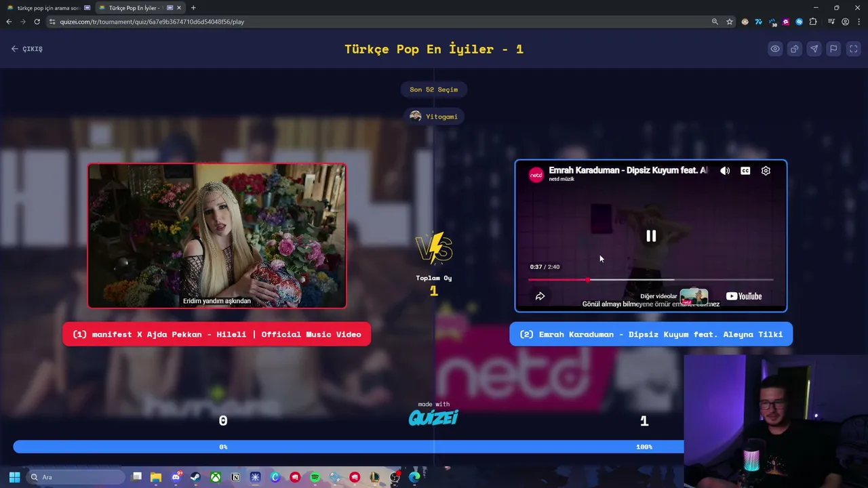
Task: Click the zoom magnifier icon in address bar
Action: [715, 22]
